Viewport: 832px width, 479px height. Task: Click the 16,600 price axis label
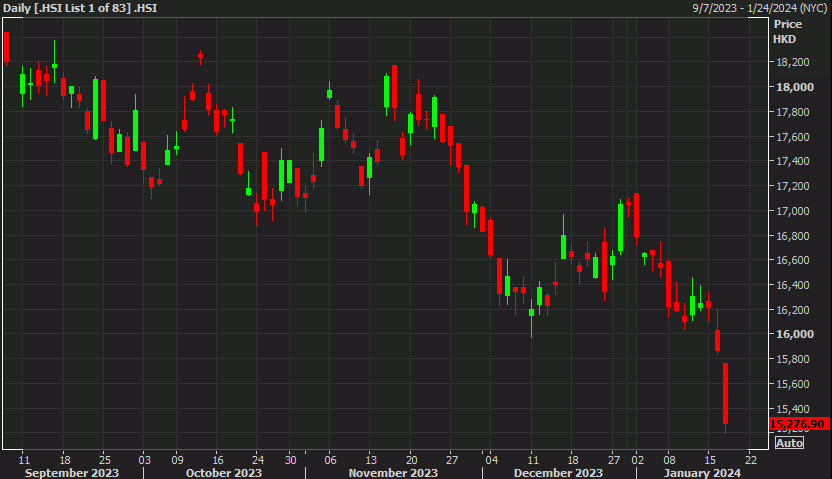pos(792,260)
